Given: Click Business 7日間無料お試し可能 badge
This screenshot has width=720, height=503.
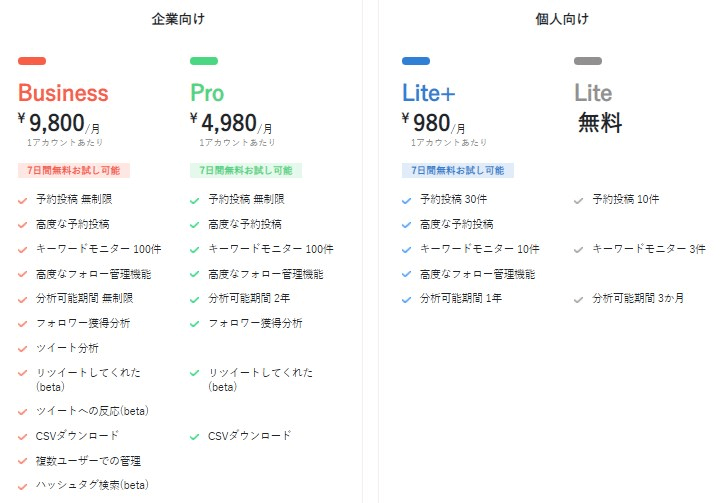Looking at the screenshot, I should pos(74,171).
